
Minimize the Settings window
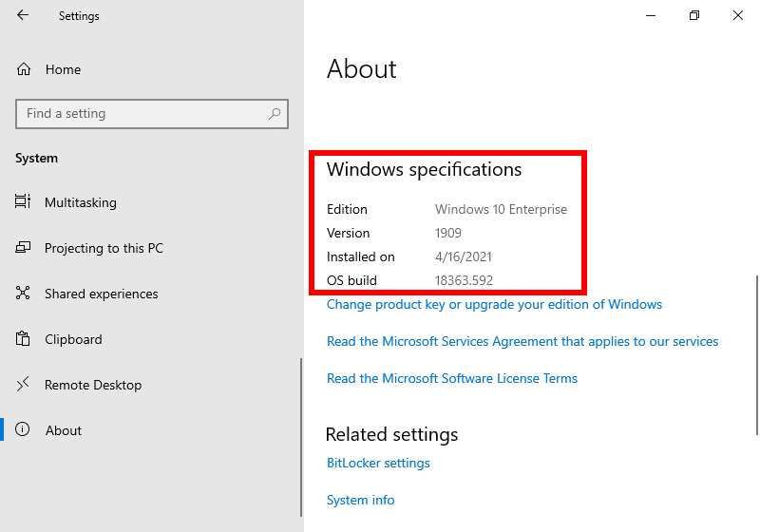pos(651,15)
